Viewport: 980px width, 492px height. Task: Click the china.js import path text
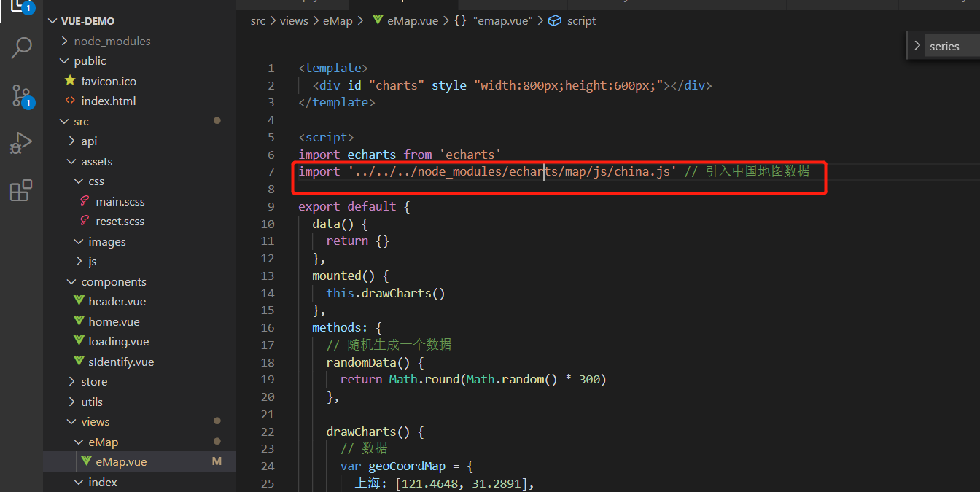click(x=513, y=171)
